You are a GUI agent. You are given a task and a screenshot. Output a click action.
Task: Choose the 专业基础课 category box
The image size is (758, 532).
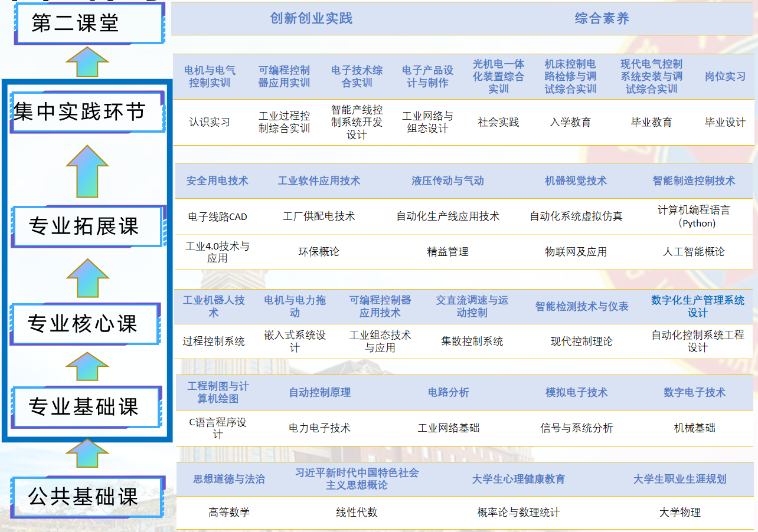[86, 407]
